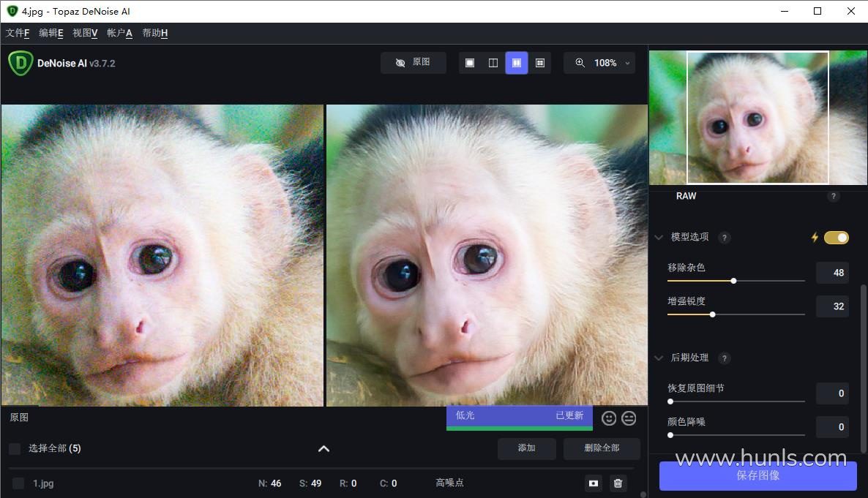Image resolution: width=868 pixels, height=498 pixels.
Task: Switch to split view layout icon
Action: (x=493, y=63)
